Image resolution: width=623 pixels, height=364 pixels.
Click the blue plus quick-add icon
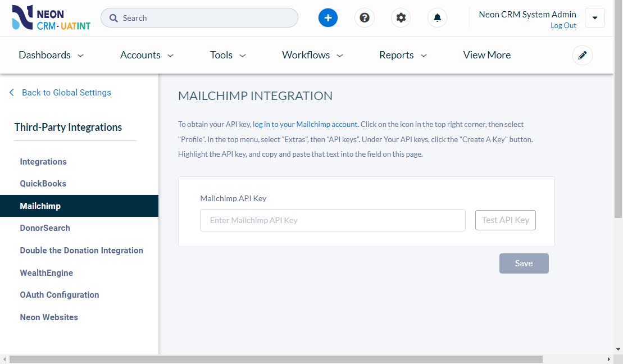328,18
